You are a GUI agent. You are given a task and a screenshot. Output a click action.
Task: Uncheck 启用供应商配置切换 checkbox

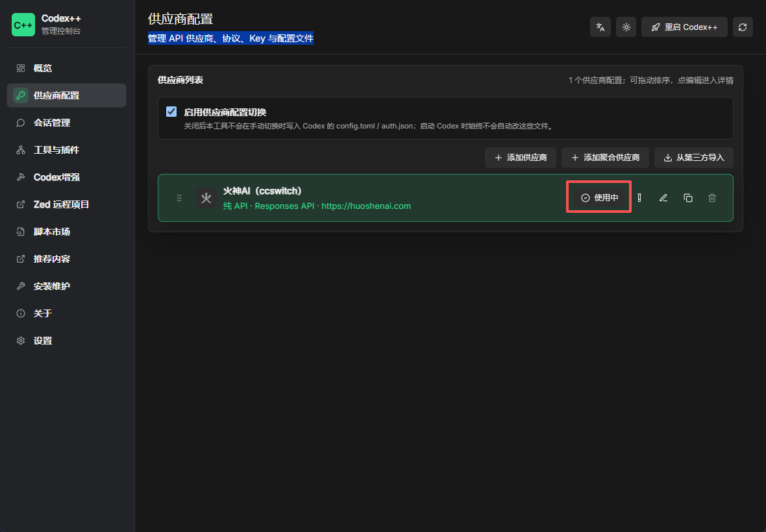(171, 112)
